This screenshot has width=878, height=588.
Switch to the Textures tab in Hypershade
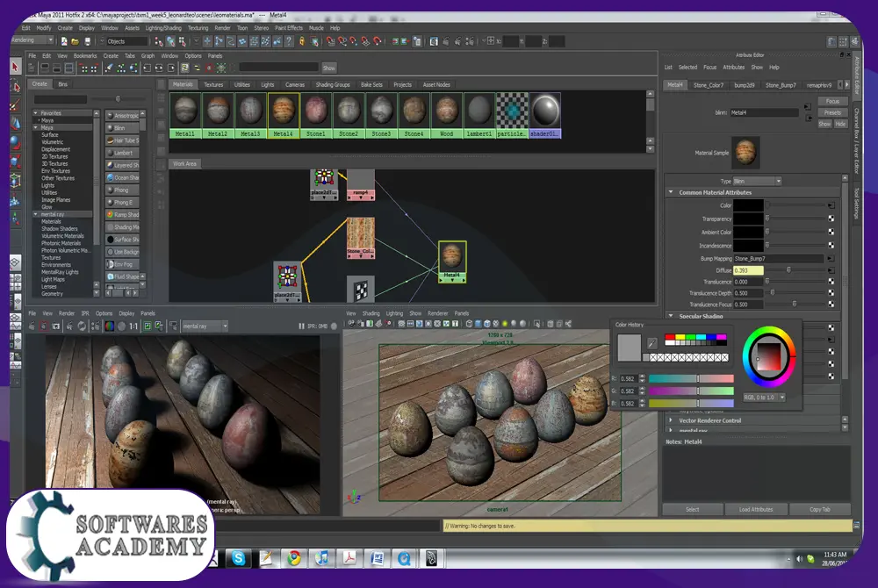213,85
